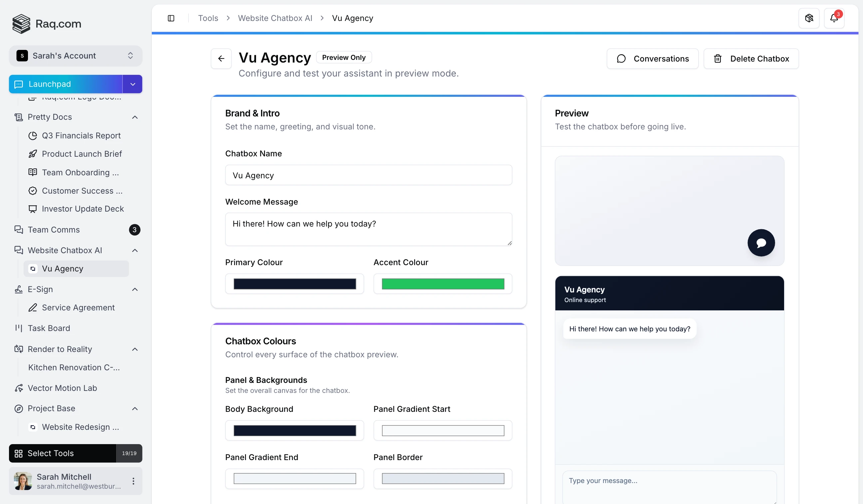863x504 pixels.
Task: Click the Raq.com logo icon
Action: click(x=21, y=24)
